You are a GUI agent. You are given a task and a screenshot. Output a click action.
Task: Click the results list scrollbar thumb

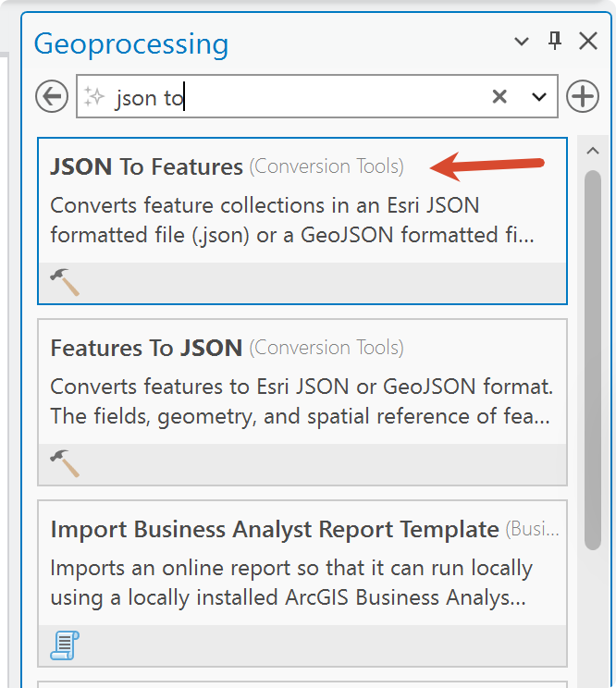(593, 360)
